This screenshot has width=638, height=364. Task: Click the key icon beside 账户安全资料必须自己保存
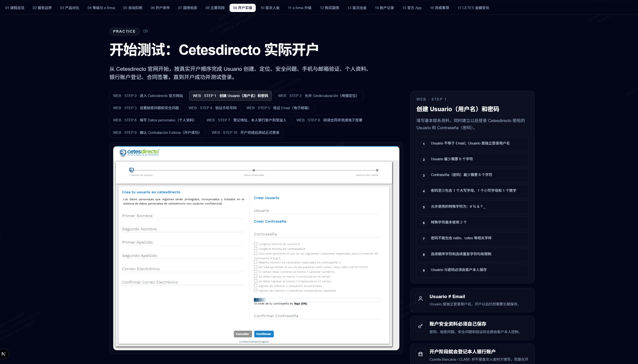pos(420,326)
